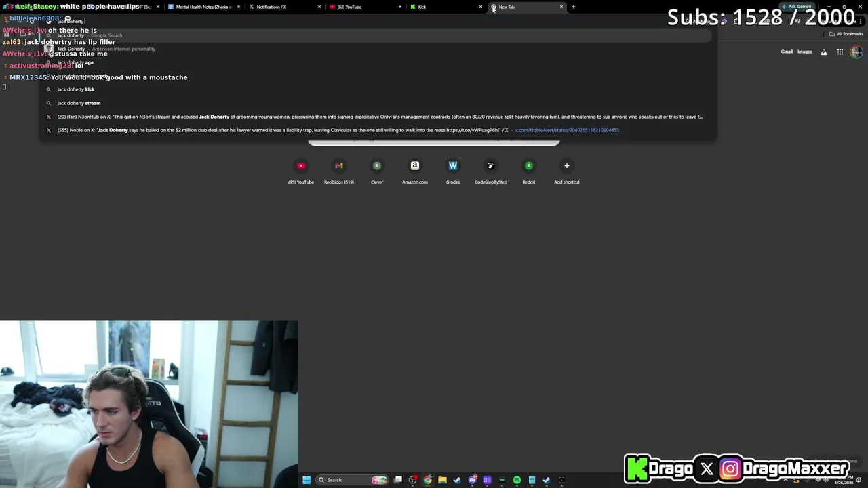Switch to the Notifications / X tab
This screenshot has height=488, width=868.
(x=283, y=7)
